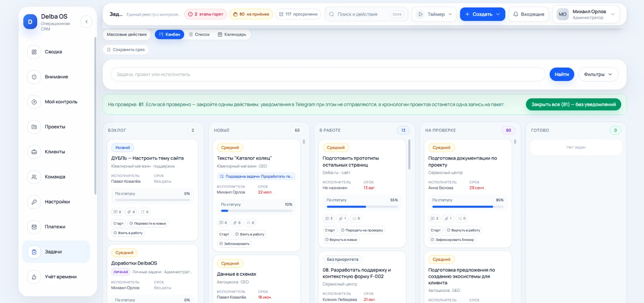Click the Сохранить срез button
The width and height of the screenshot is (644, 303).
125,50
